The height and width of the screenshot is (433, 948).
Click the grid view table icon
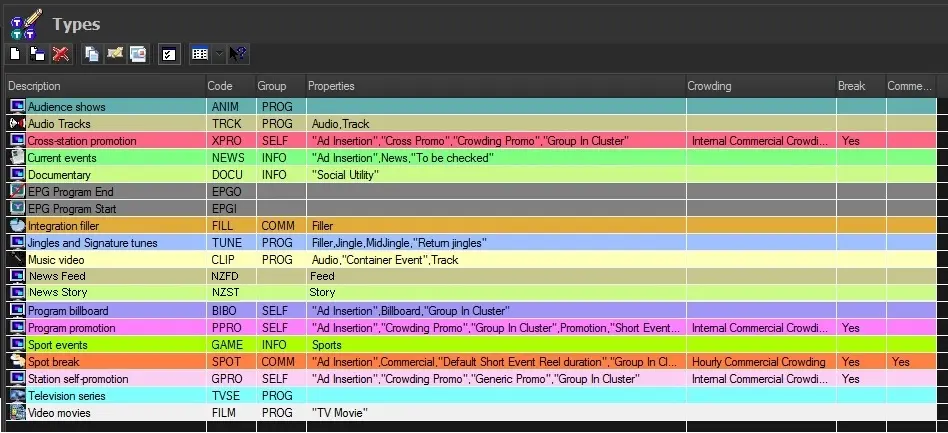click(x=200, y=54)
